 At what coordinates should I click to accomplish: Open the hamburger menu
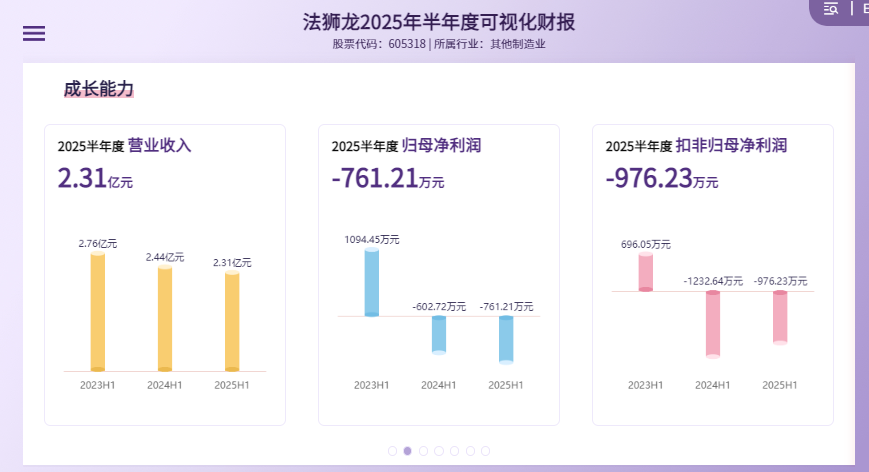click(x=34, y=33)
